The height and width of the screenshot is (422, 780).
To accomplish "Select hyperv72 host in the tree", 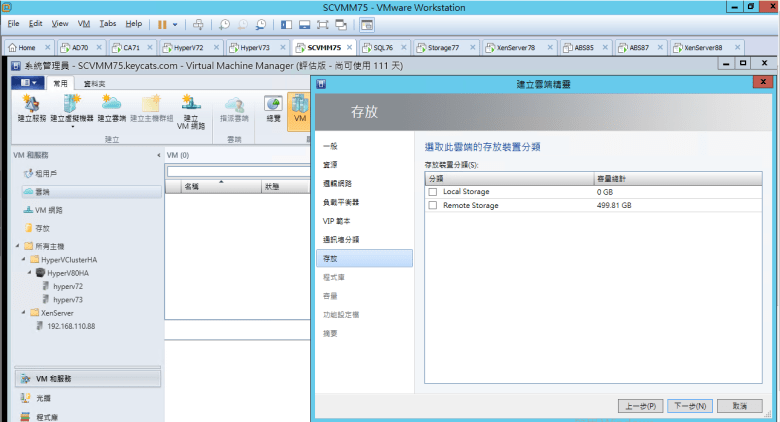I will click(69, 286).
